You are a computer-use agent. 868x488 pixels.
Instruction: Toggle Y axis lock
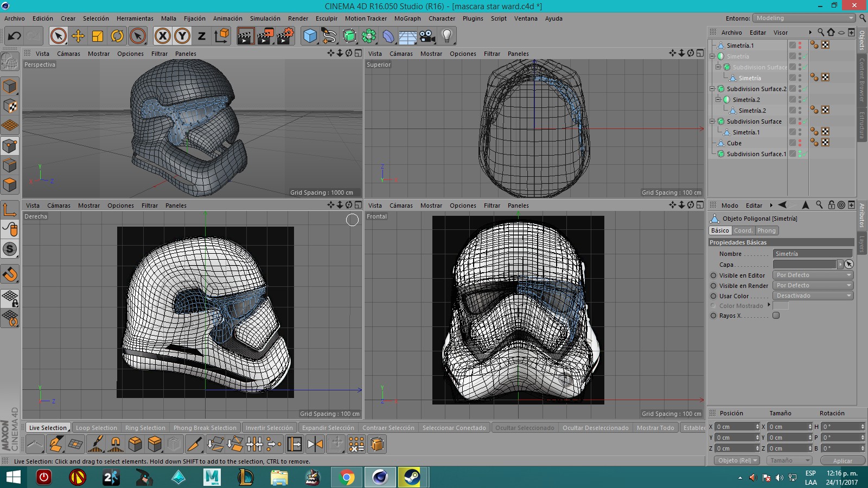[x=182, y=36]
